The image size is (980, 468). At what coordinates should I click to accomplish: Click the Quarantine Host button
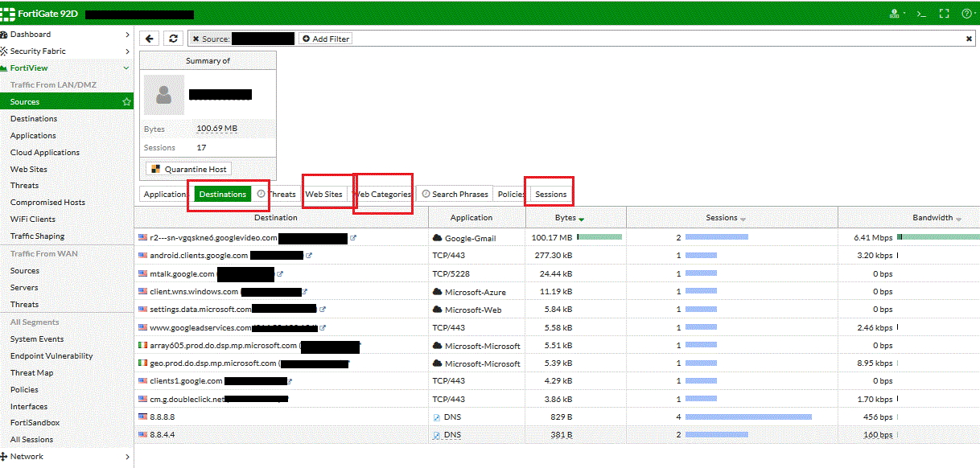189,169
